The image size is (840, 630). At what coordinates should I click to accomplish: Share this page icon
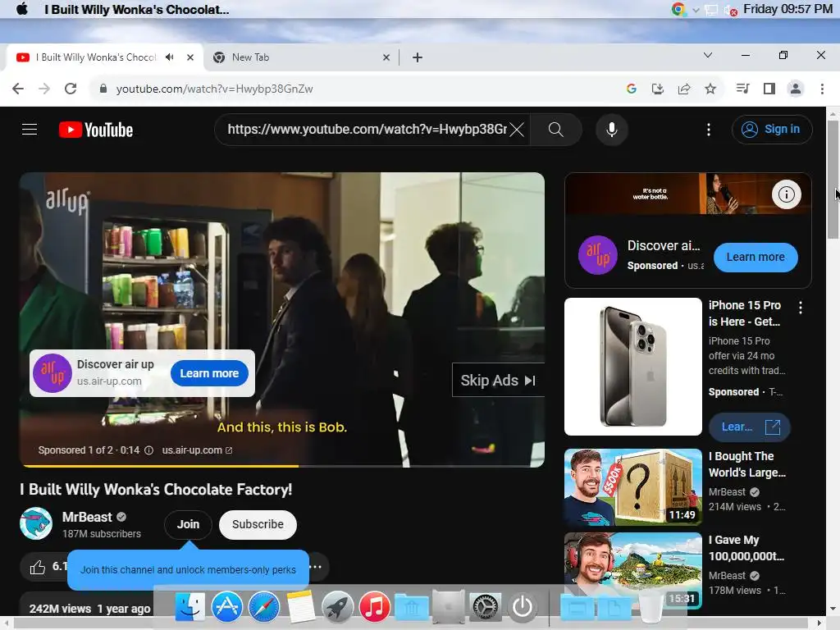(x=683, y=89)
